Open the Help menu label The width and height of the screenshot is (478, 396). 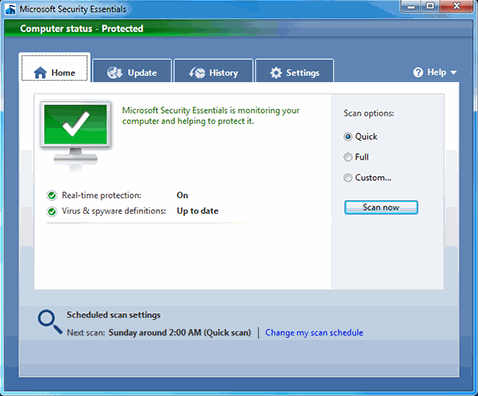pyautogui.click(x=437, y=72)
